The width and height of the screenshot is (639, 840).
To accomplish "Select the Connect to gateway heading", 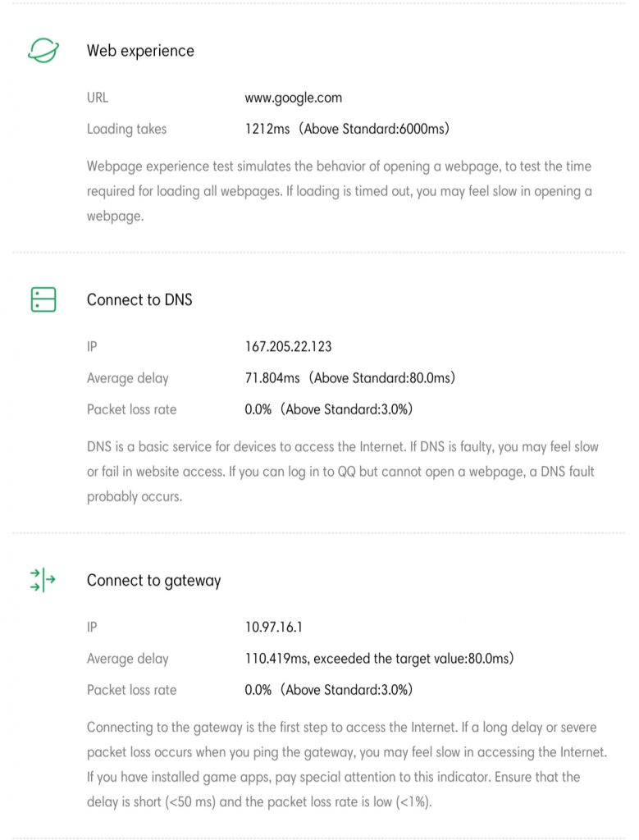I will click(x=153, y=581).
